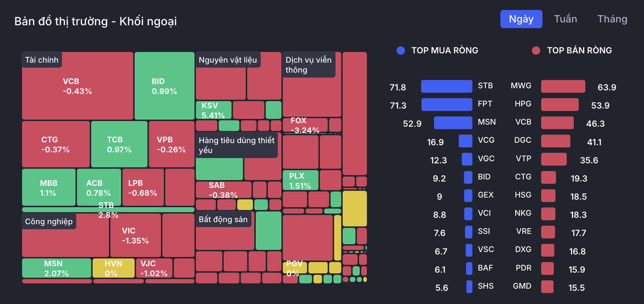Select the MSN 2.07% green tile
This screenshot has height=304, width=644.
(x=56, y=268)
